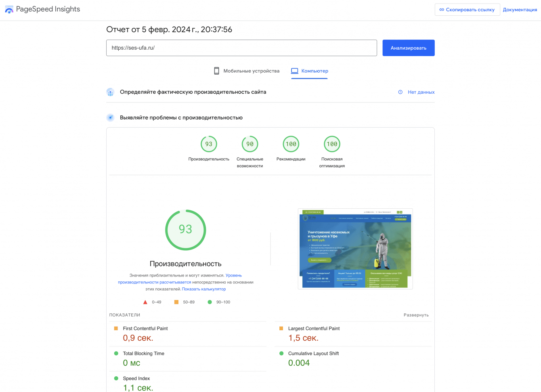Image resolution: width=541 pixels, height=392 pixels.
Task: Open the Документация link
Action: 520,10
